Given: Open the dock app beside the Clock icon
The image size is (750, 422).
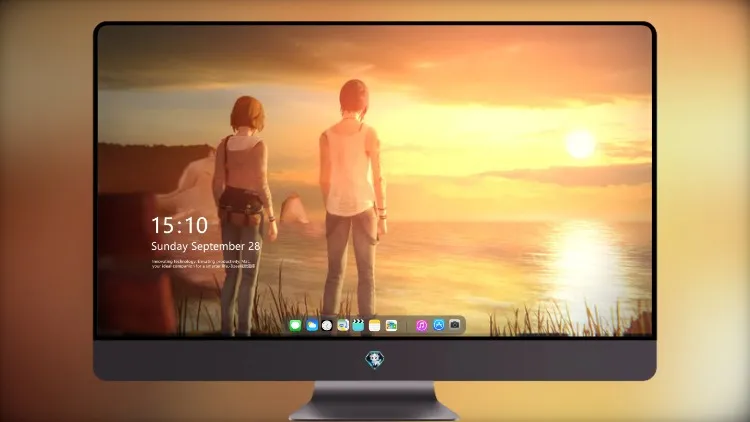Looking at the screenshot, I should [343, 326].
